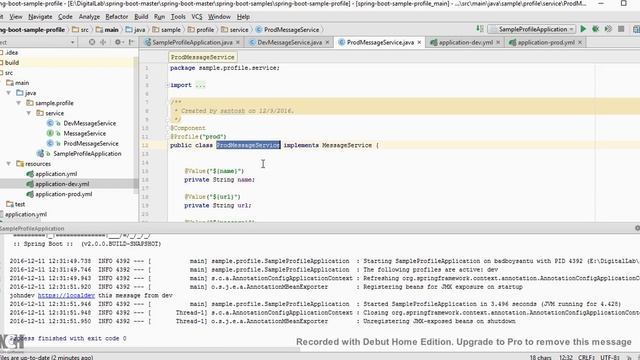Close application-prod.yml tab
The width and height of the screenshot is (640, 360).
click(580, 42)
